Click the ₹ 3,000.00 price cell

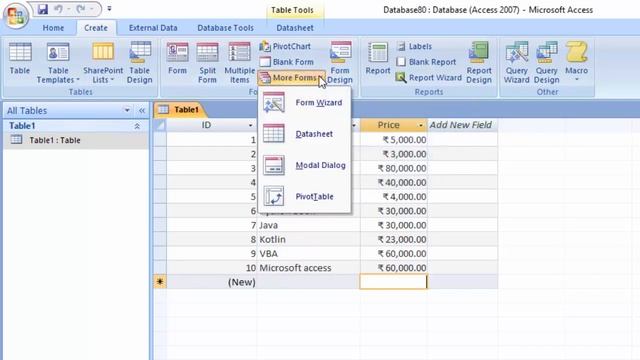click(x=393, y=154)
